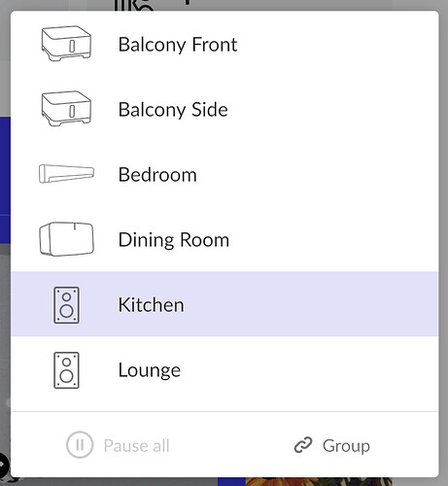Click the circular pause icon

point(80,445)
